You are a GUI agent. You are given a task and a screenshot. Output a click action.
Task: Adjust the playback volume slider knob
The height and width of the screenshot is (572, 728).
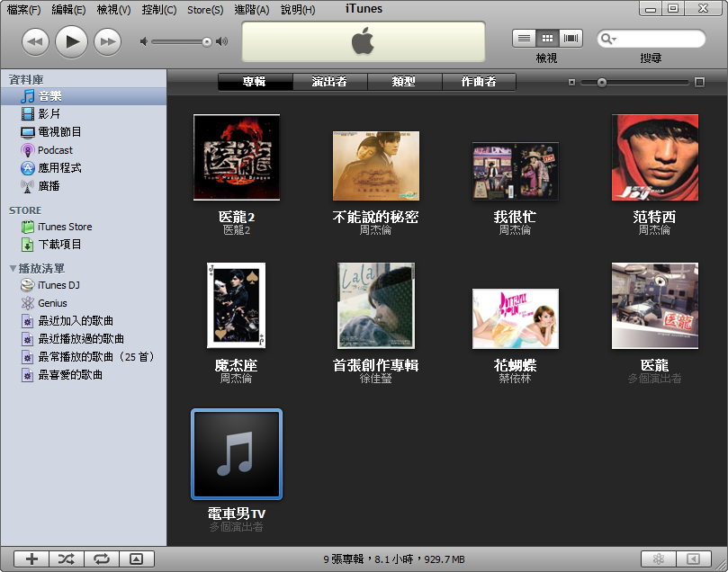pyautogui.click(x=207, y=42)
